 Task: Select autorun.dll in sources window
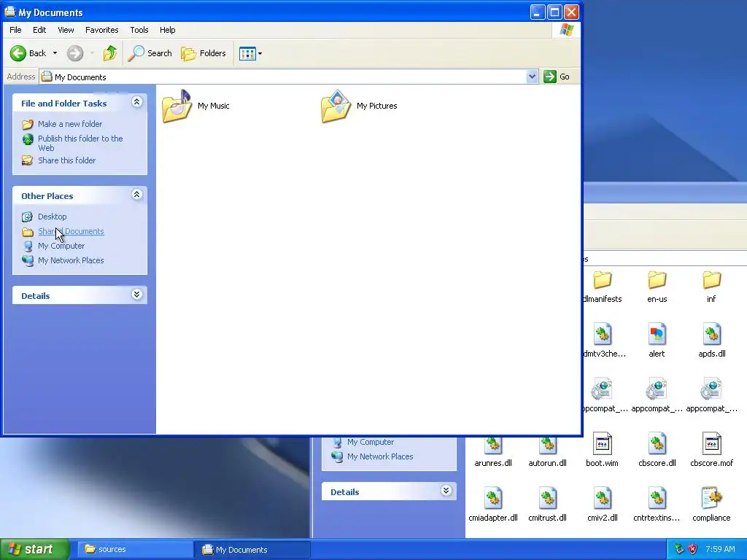[x=547, y=452]
